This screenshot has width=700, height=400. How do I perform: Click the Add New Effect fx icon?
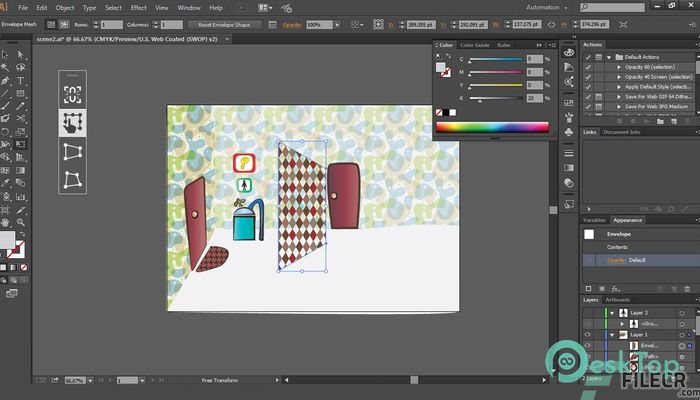pyautogui.click(x=616, y=289)
